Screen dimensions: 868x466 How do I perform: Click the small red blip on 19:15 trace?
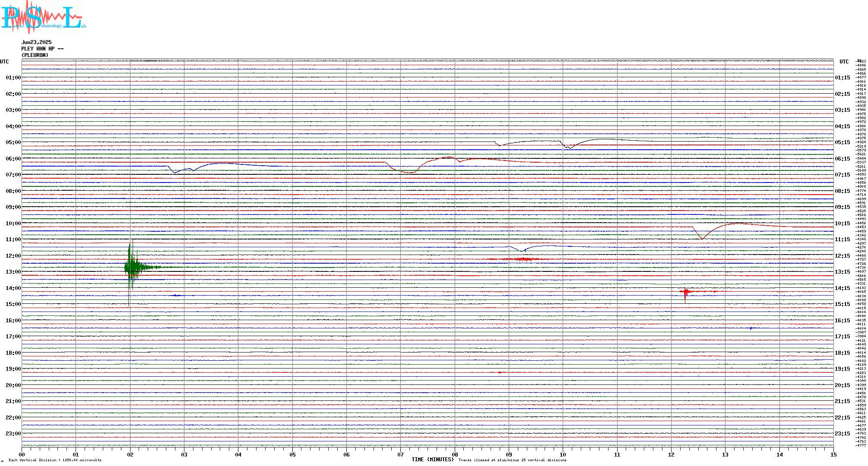point(500,372)
